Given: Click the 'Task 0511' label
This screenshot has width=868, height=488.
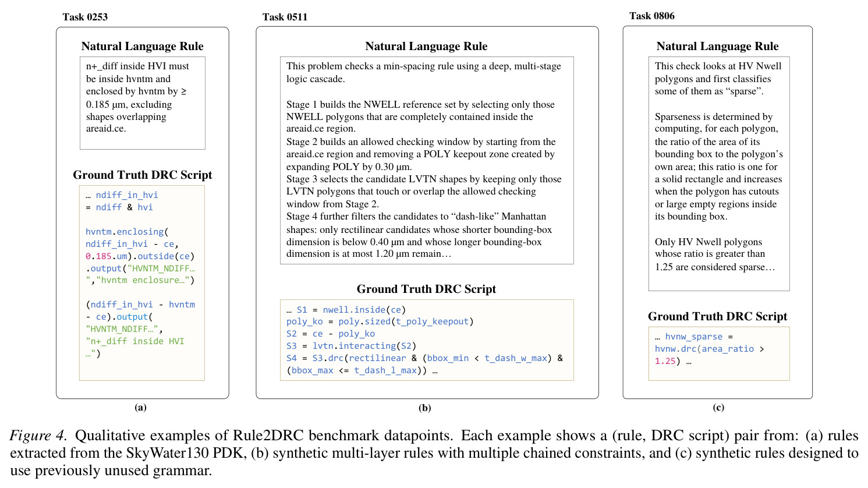Looking at the screenshot, I should (285, 17).
